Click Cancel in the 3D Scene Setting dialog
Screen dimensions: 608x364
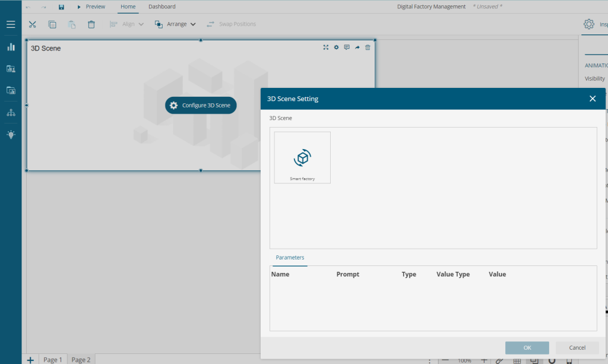point(577,347)
